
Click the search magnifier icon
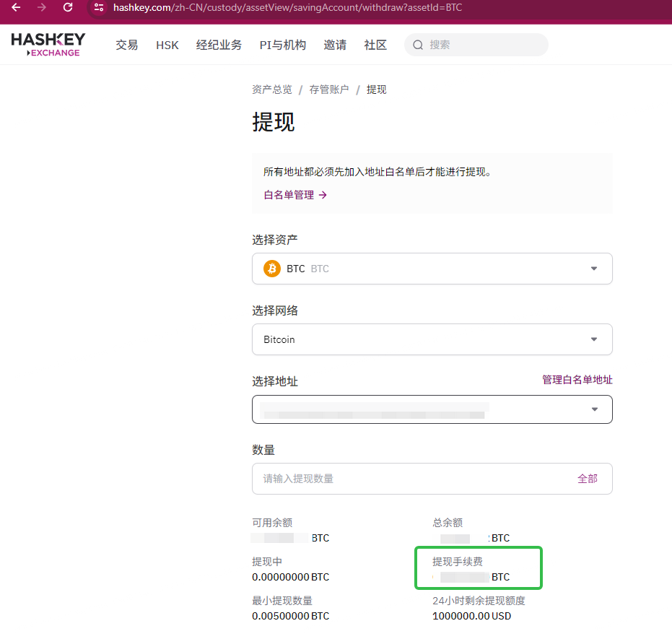click(418, 45)
